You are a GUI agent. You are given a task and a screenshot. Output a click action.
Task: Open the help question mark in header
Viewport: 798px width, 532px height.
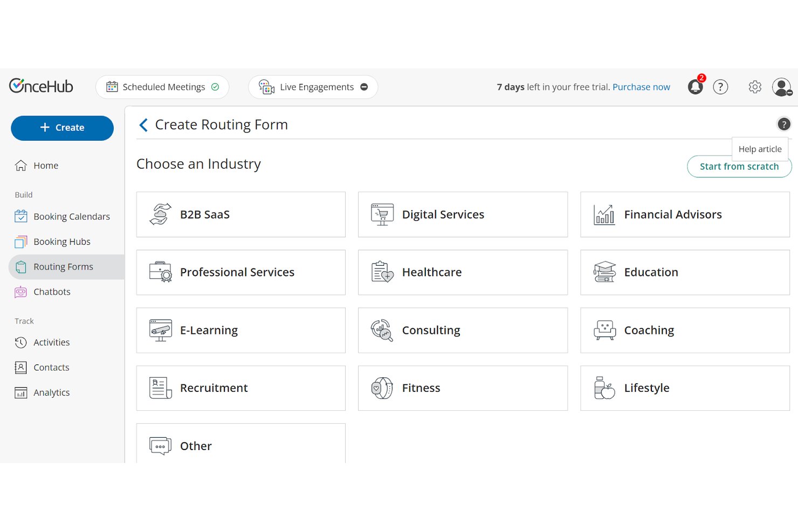tap(720, 87)
